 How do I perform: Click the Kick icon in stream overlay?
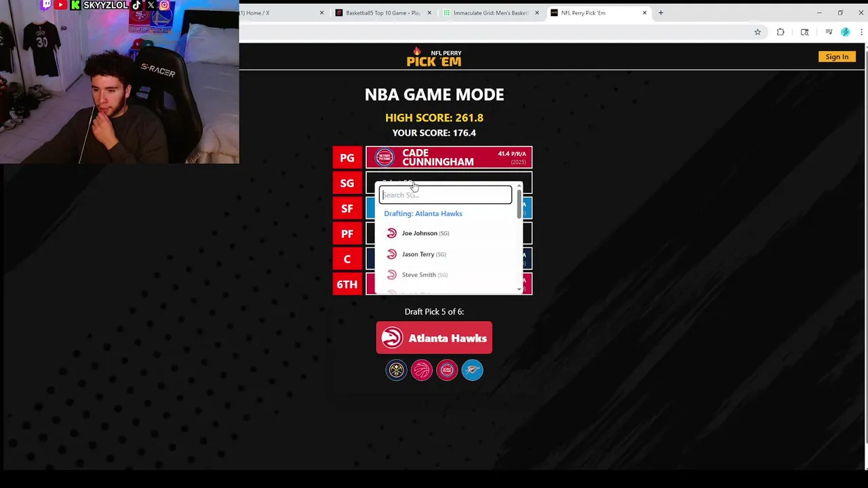(x=75, y=5)
